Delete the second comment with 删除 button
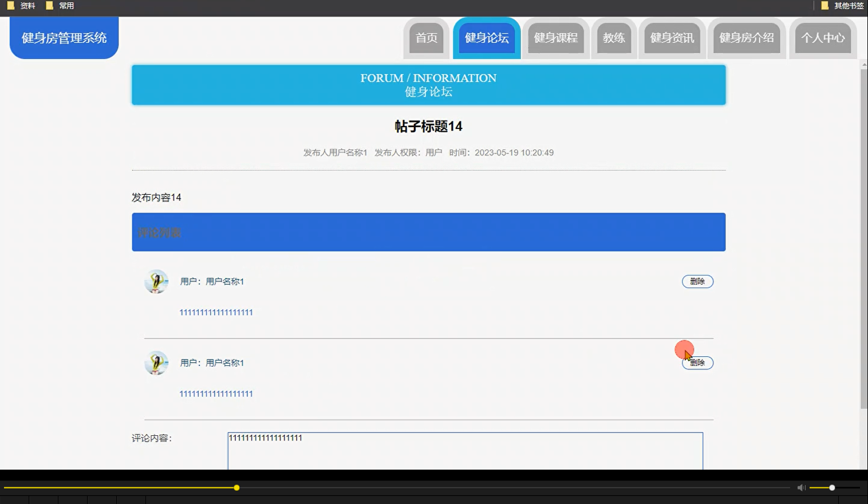The height and width of the screenshot is (504, 868). [697, 363]
